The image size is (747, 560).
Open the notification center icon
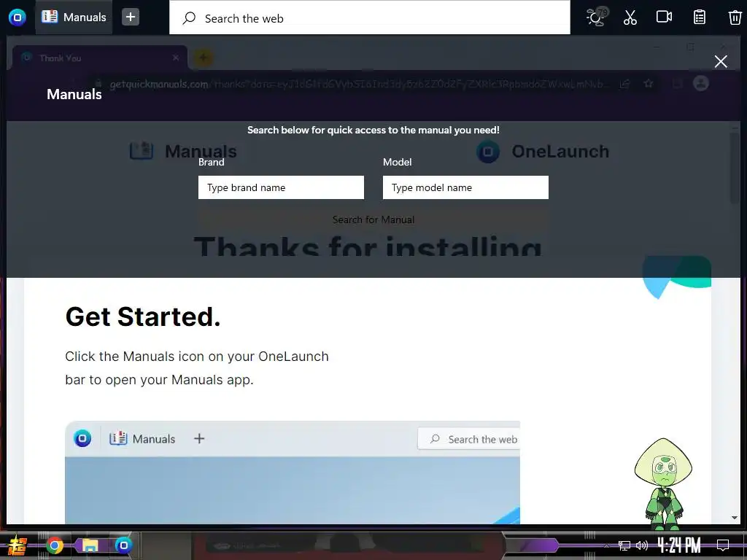(x=723, y=545)
